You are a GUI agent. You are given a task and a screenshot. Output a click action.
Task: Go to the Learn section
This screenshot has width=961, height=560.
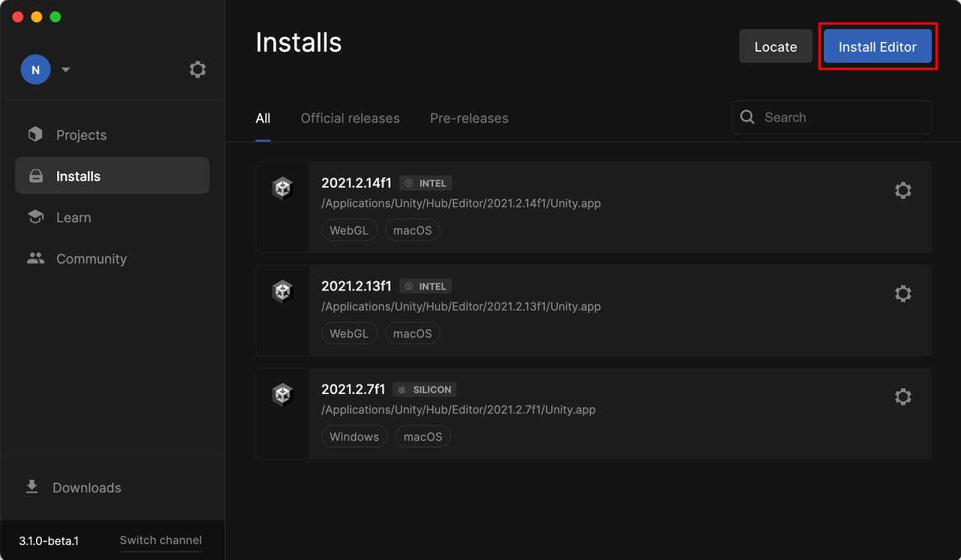112,218
